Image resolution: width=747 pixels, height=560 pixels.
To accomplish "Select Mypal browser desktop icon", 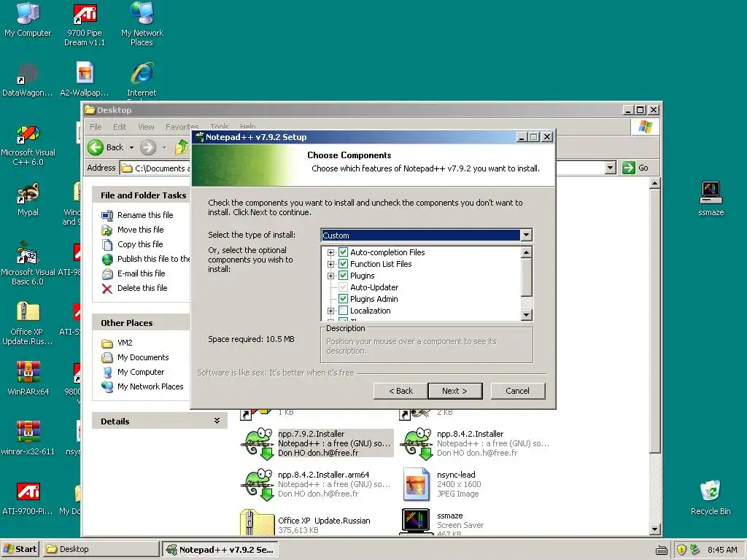I will pyautogui.click(x=28, y=199).
